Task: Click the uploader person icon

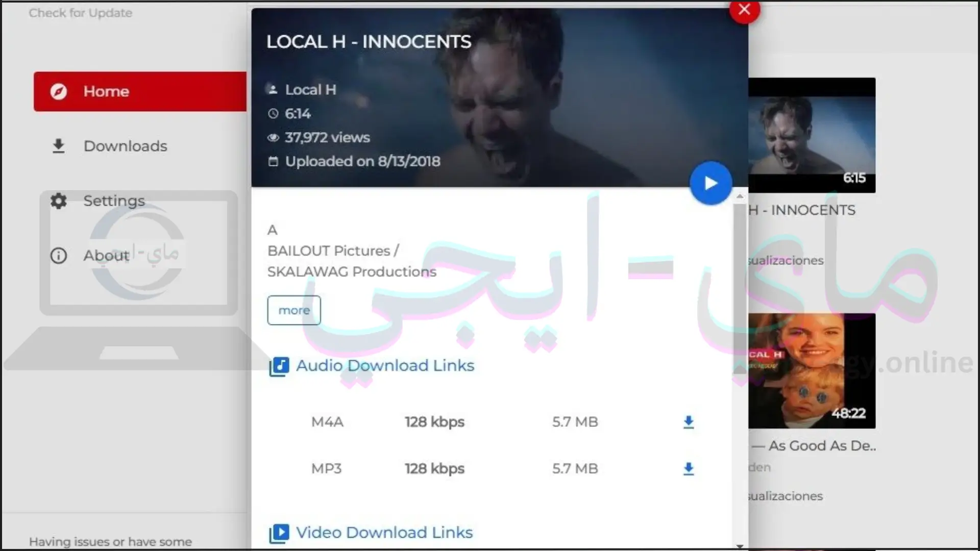Action: 273,90
